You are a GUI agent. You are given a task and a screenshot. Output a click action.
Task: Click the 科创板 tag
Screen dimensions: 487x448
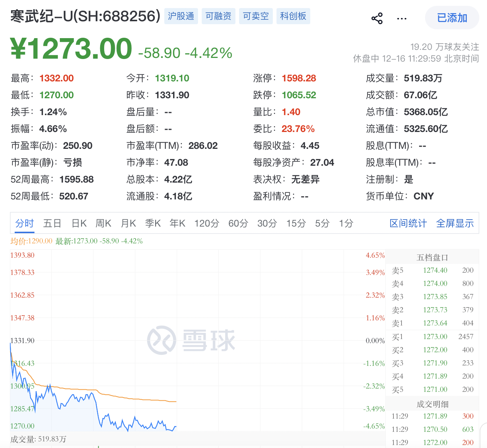(x=293, y=16)
